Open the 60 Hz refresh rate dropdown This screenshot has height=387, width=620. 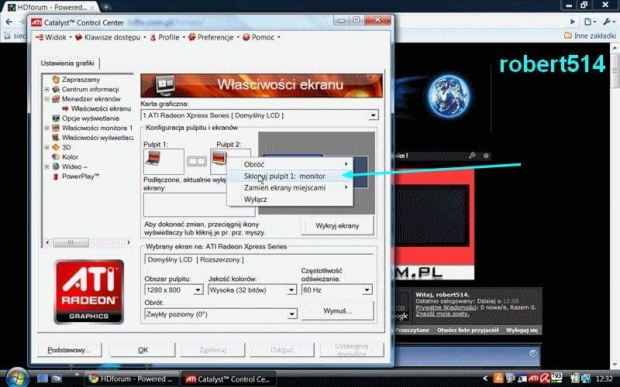point(367,290)
